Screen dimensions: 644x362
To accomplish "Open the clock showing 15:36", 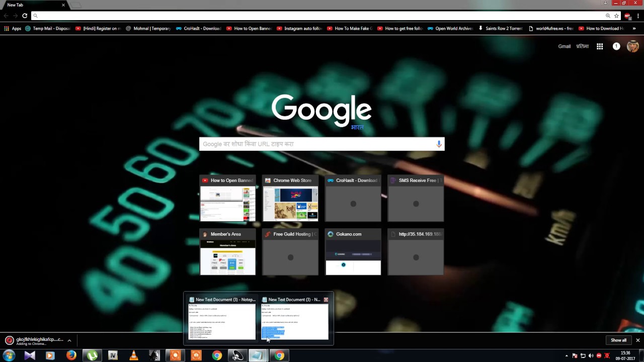I will (x=625, y=355).
